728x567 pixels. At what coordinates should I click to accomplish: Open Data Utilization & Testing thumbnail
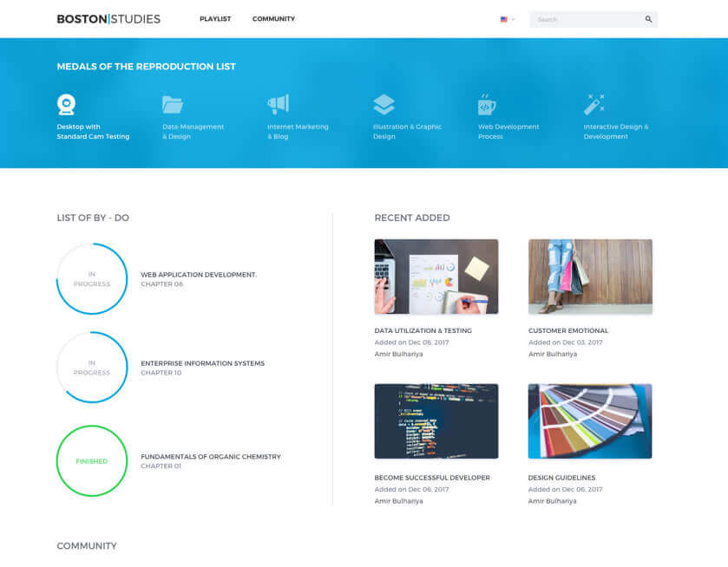pyautogui.click(x=436, y=277)
